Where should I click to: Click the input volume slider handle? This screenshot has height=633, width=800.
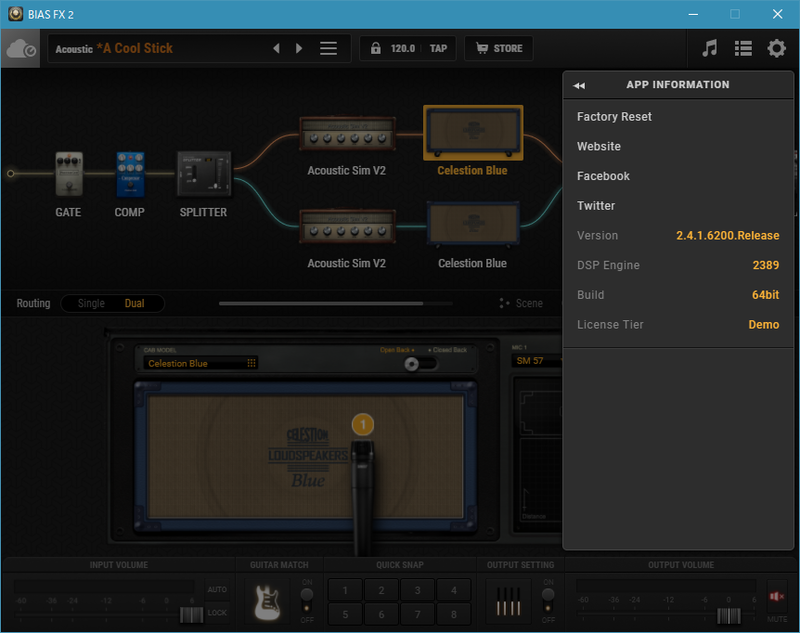click(192, 615)
